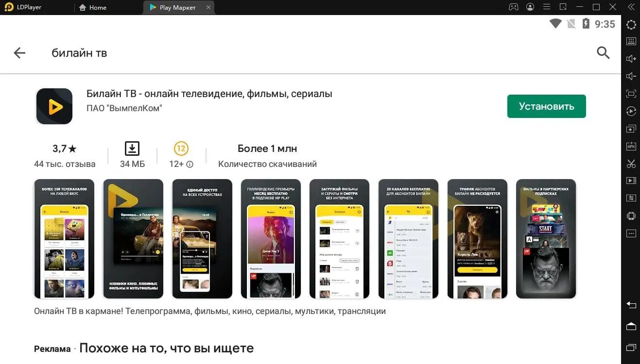This screenshot has height=364, width=640.
Task: Open keyboard mapping in the sidebar
Action: pos(631,41)
